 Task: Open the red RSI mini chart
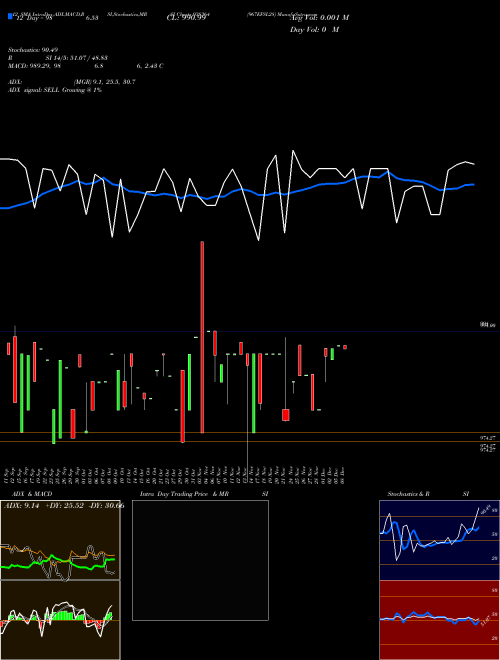439,620
